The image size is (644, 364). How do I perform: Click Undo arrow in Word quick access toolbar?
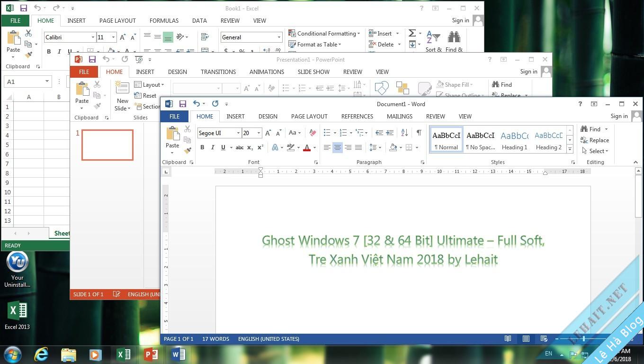196,104
